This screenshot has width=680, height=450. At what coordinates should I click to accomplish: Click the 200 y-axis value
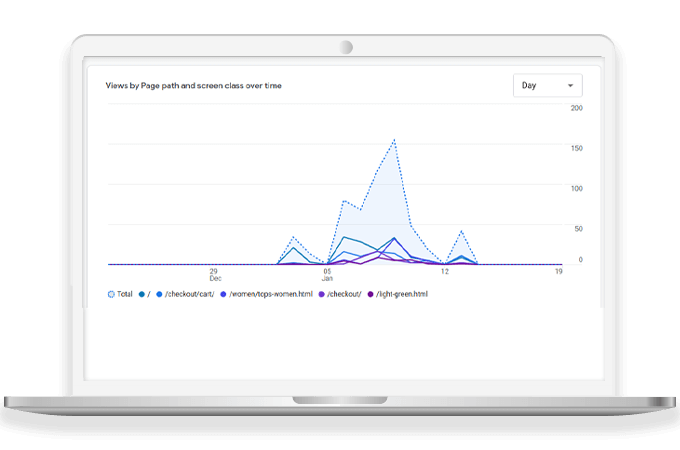pos(576,108)
